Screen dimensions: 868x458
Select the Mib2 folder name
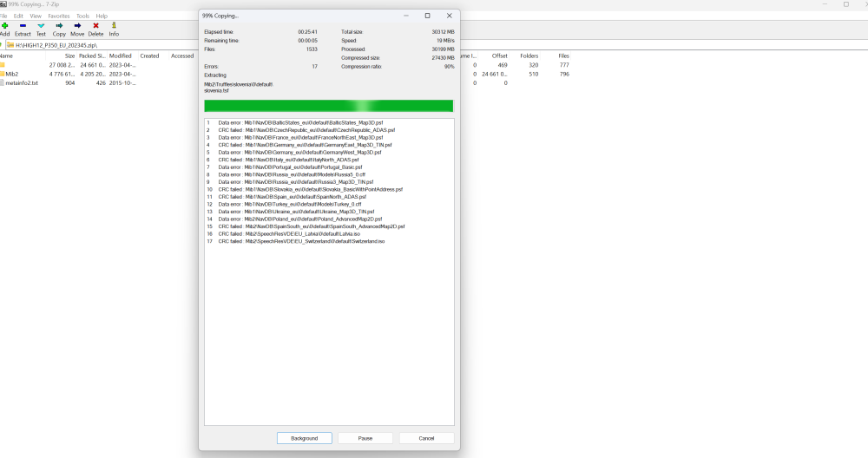[11, 74]
